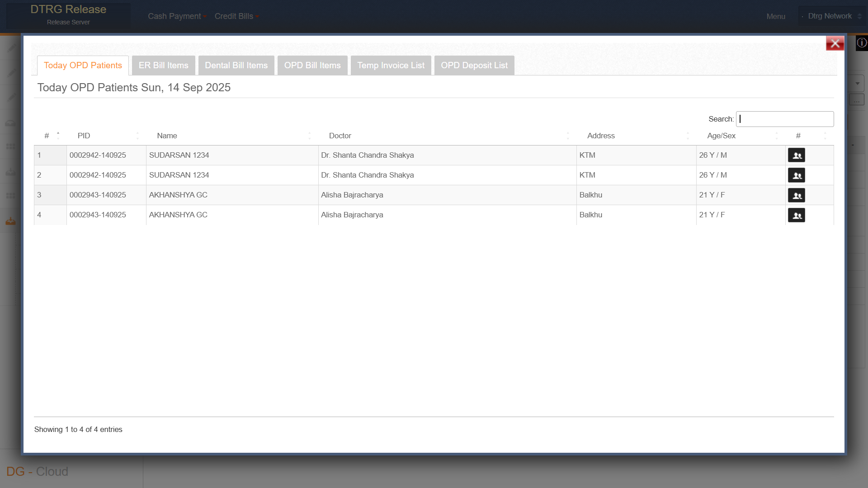The image size is (868, 488).
Task: Sort table by Address column
Action: pyautogui.click(x=636, y=136)
